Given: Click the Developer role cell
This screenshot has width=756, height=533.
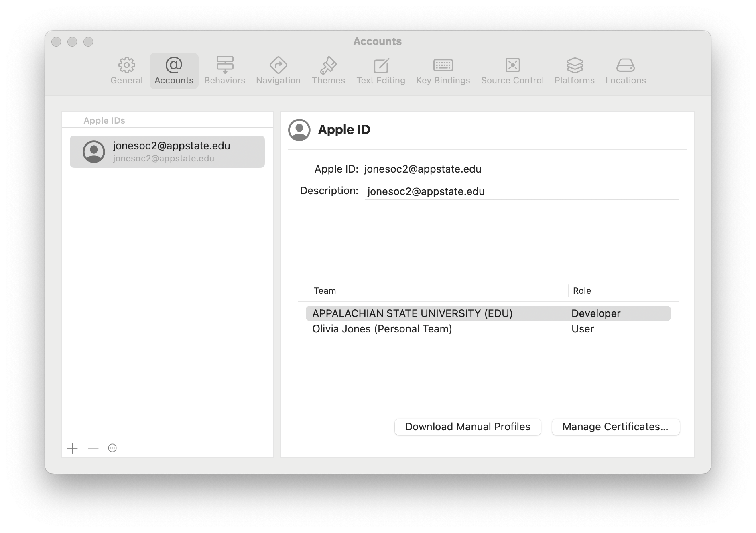Looking at the screenshot, I should (596, 313).
